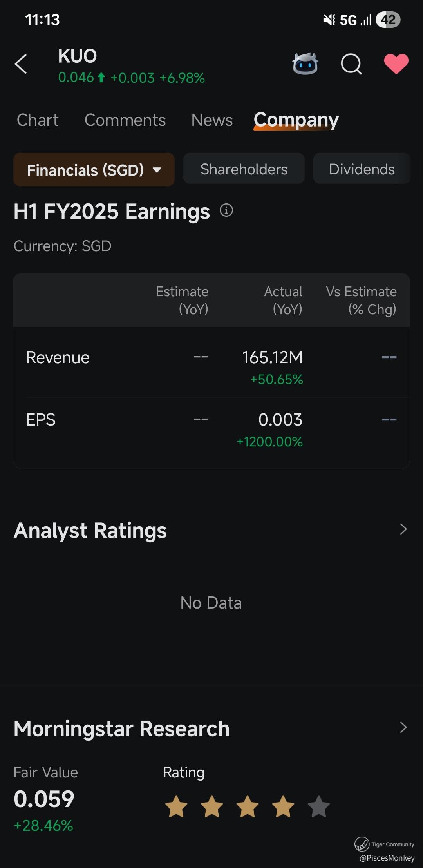Select the Shareholders button

click(244, 169)
